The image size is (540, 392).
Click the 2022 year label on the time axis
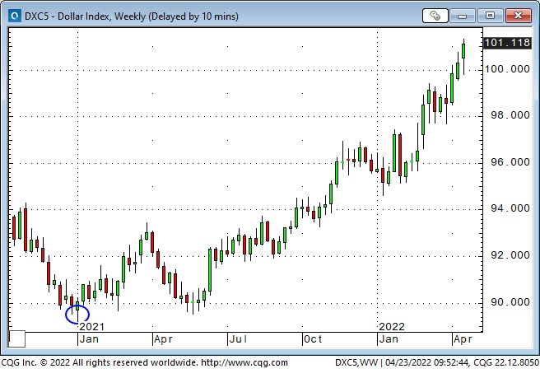392,327
